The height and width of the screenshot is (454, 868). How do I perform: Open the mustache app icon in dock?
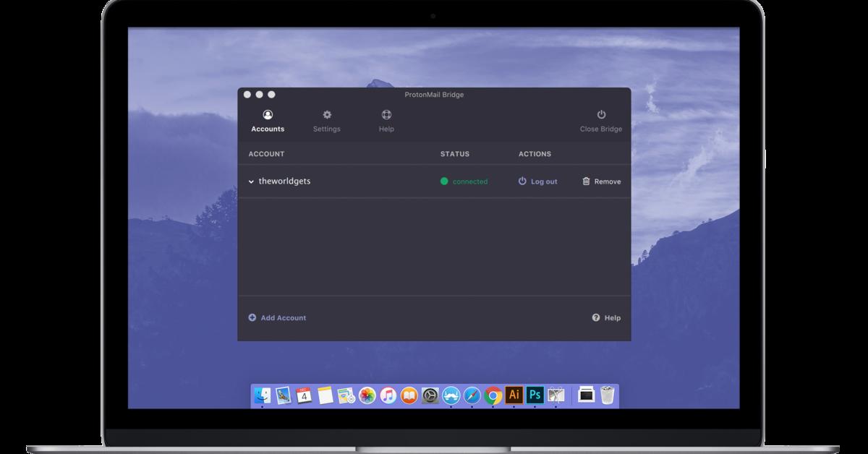coord(451,395)
